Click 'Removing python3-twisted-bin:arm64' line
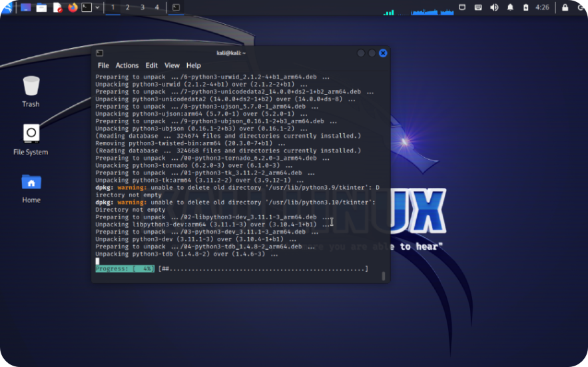The image size is (588, 367). (x=190, y=143)
